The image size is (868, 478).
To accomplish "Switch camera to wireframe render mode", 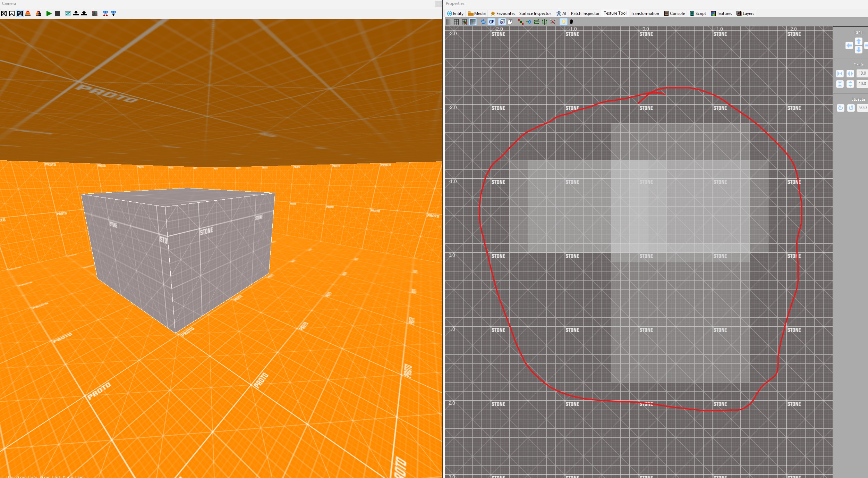I will click(4, 14).
